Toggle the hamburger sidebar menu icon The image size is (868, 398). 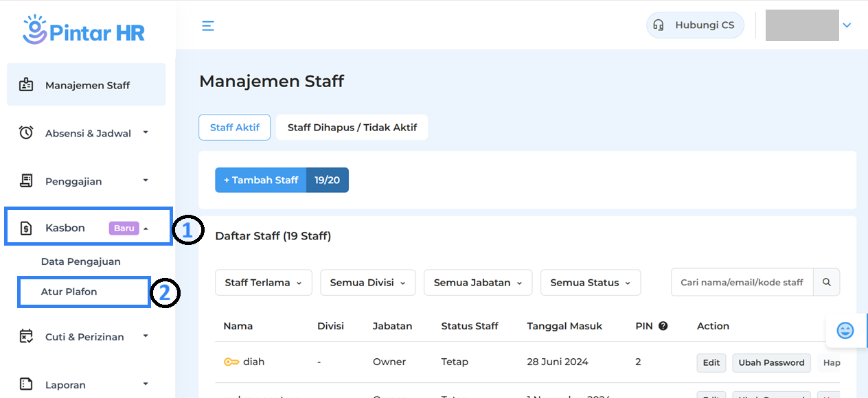pyautogui.click(x=208, y=26)
